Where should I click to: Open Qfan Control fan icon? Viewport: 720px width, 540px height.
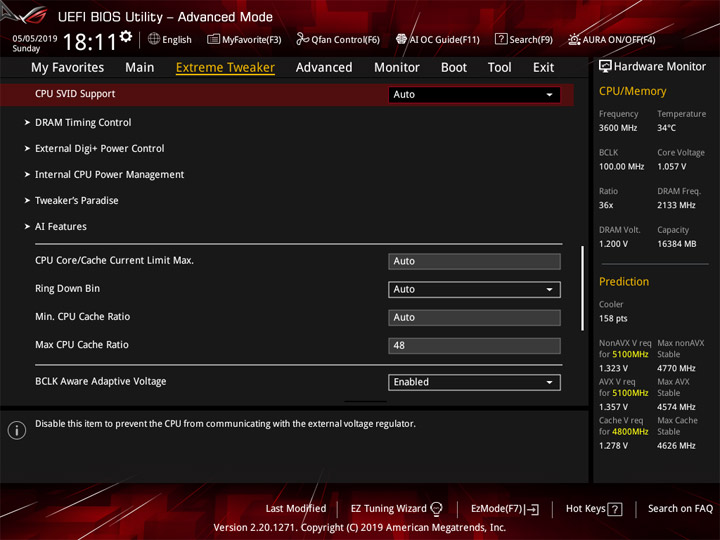(x=303, y=39)
